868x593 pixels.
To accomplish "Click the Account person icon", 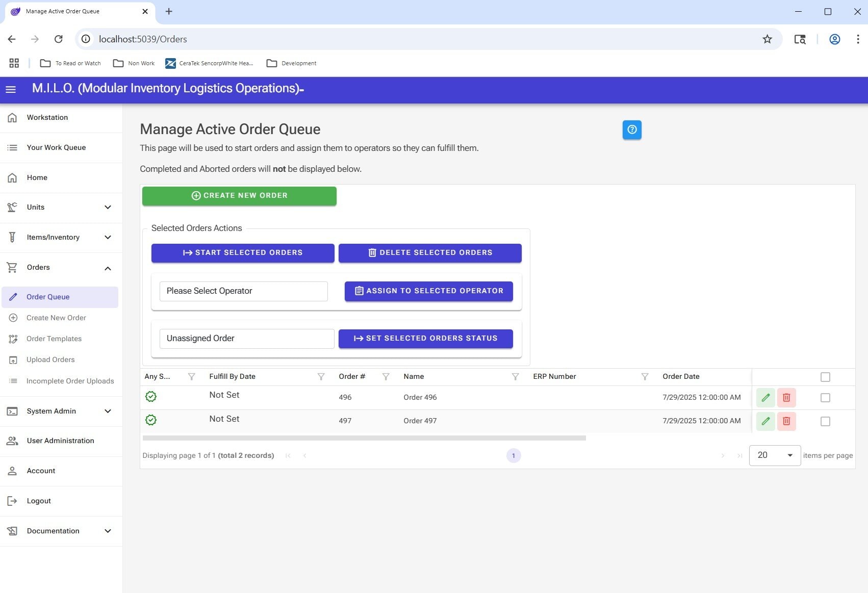I will (12, 471).
